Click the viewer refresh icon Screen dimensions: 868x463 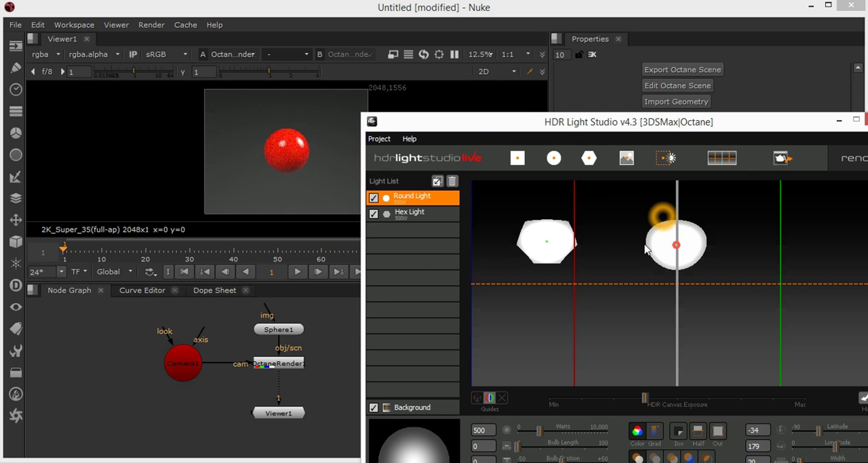click(424, 55)
